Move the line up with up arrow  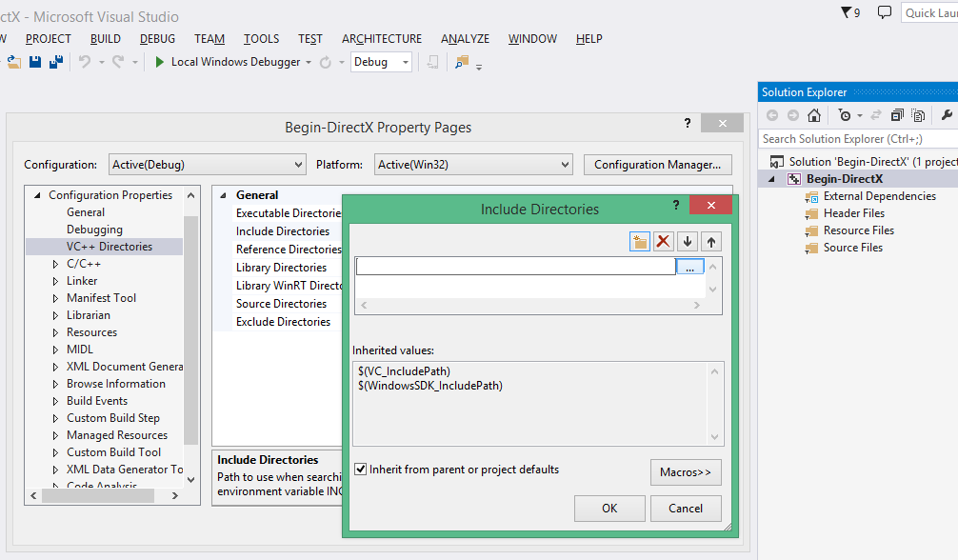(x=711, y=242)
